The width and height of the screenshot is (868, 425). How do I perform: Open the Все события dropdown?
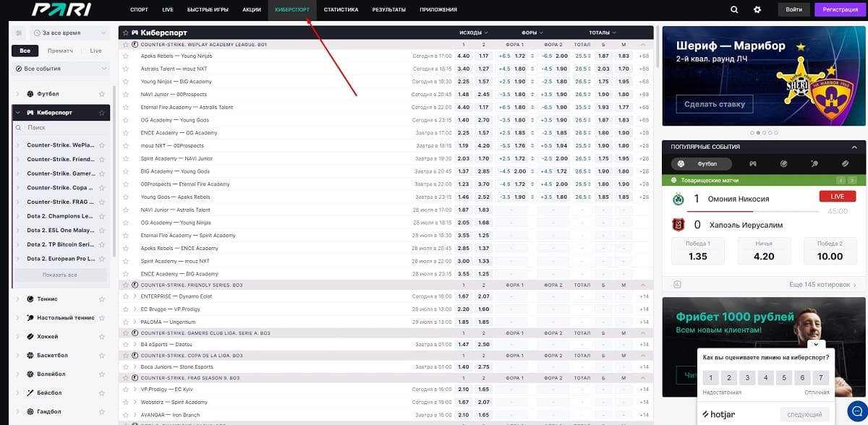click(61, 69)
